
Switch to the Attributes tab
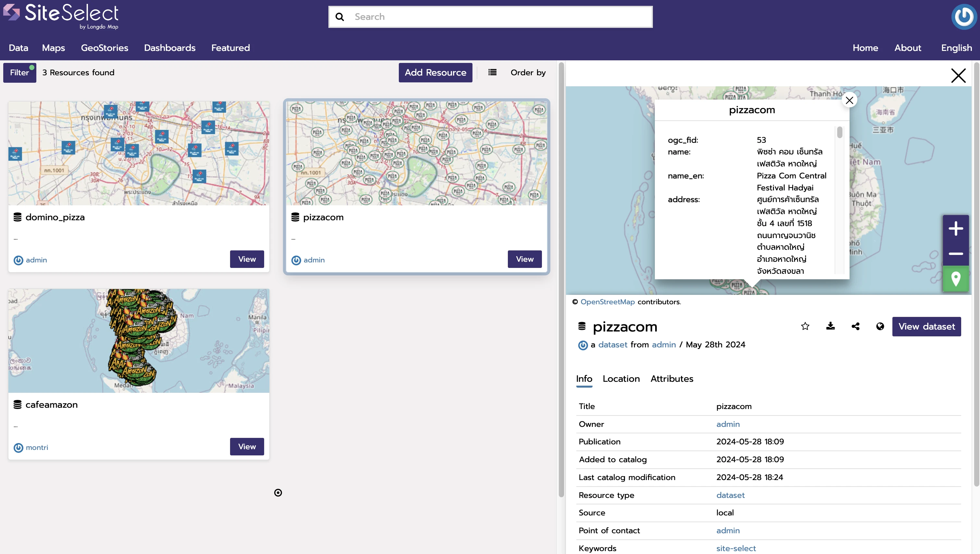pyautogui.click(x=672, y=379)
